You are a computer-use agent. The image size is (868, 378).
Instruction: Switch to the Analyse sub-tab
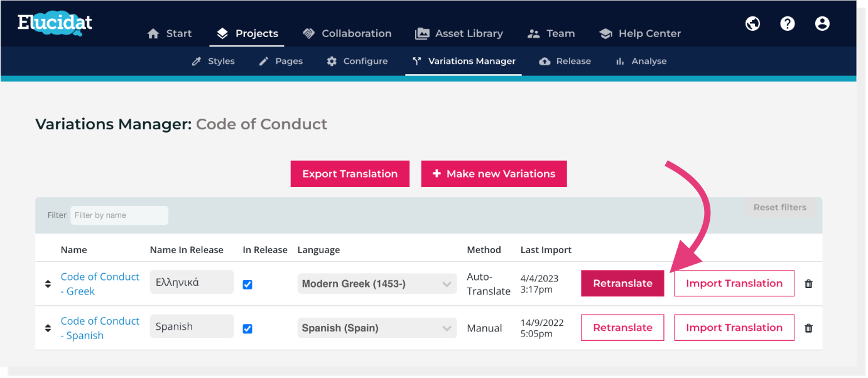pos(641,62)
